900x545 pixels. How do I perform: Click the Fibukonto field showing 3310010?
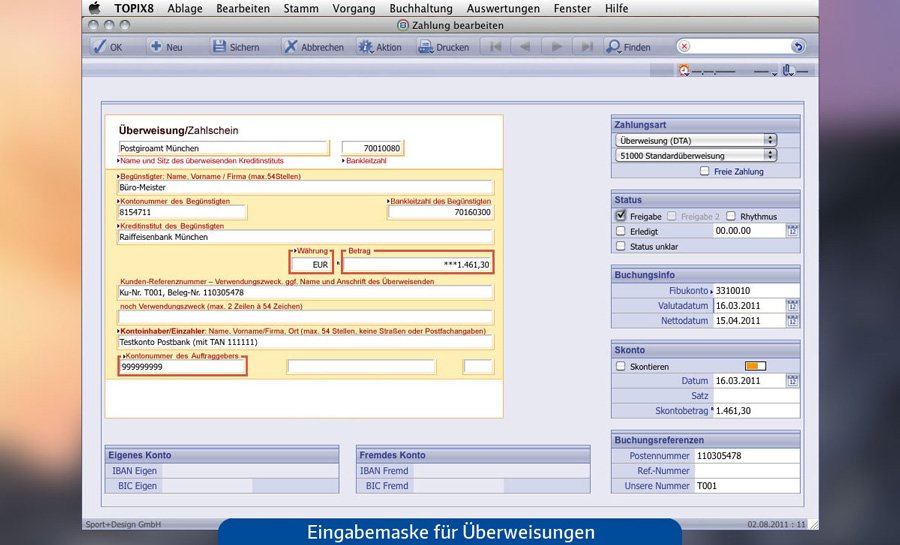coord(756,290)
